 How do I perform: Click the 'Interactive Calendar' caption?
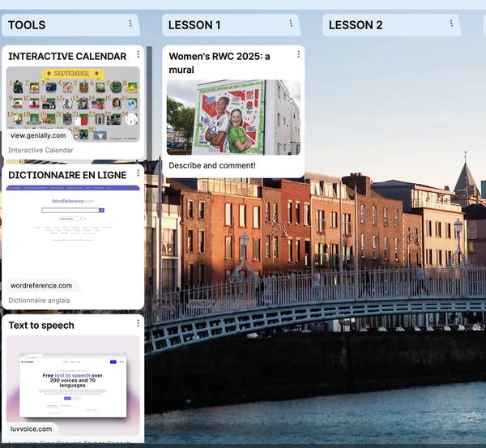click(40, 151)
